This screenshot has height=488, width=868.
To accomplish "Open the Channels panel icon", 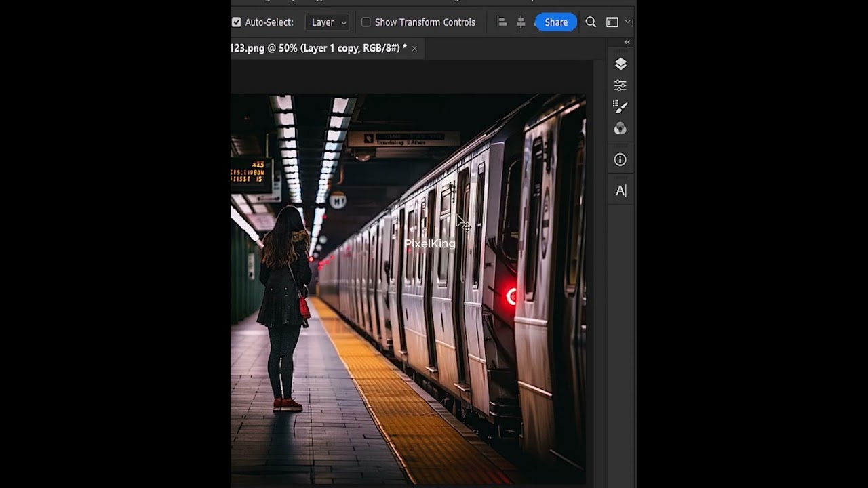I will [620, 128].
